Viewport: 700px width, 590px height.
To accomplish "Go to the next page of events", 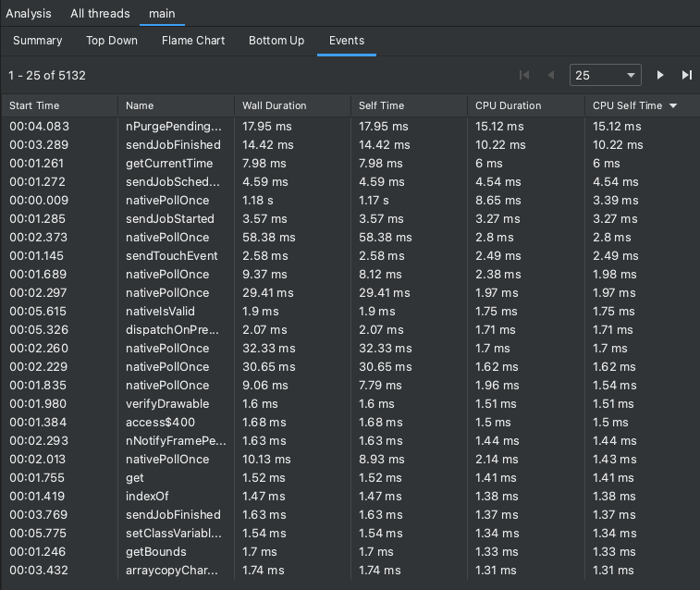I will [x=660, y=75].
